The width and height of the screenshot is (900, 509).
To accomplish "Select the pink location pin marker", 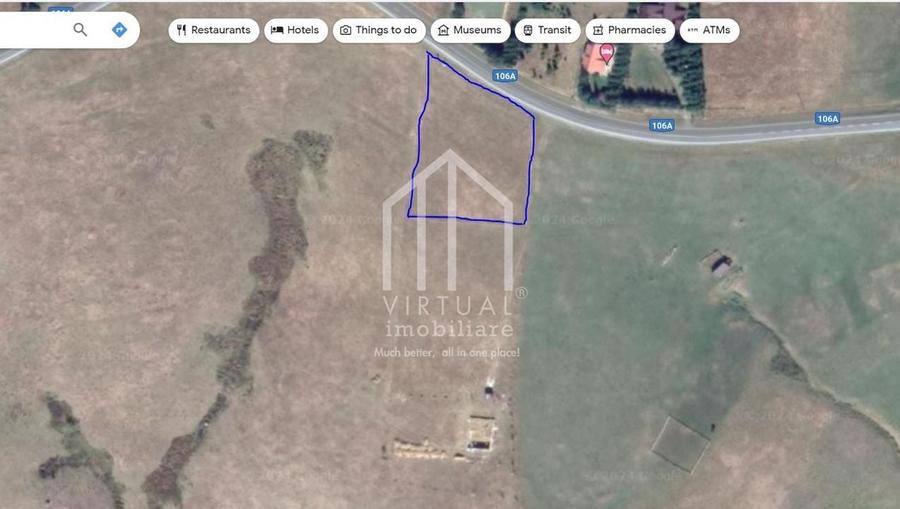I will (x=607, y=54).
